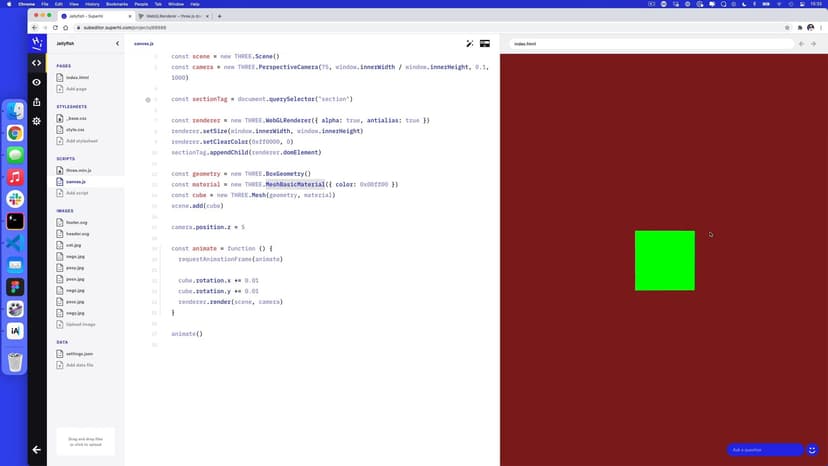This screenshot has width=828, height=466.
Task: Click the magic wand format code icon
Action: [x=470, y=44]
